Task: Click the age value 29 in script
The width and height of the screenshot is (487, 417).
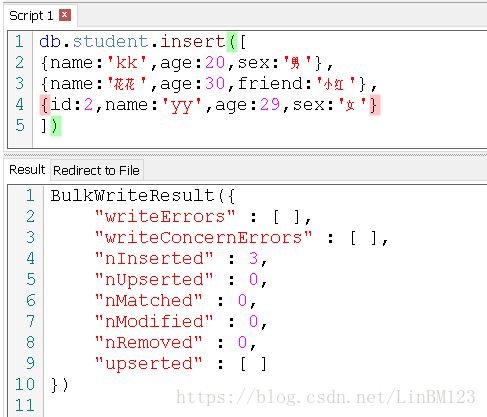Action: pyautogui.click(x=270, y=105)
